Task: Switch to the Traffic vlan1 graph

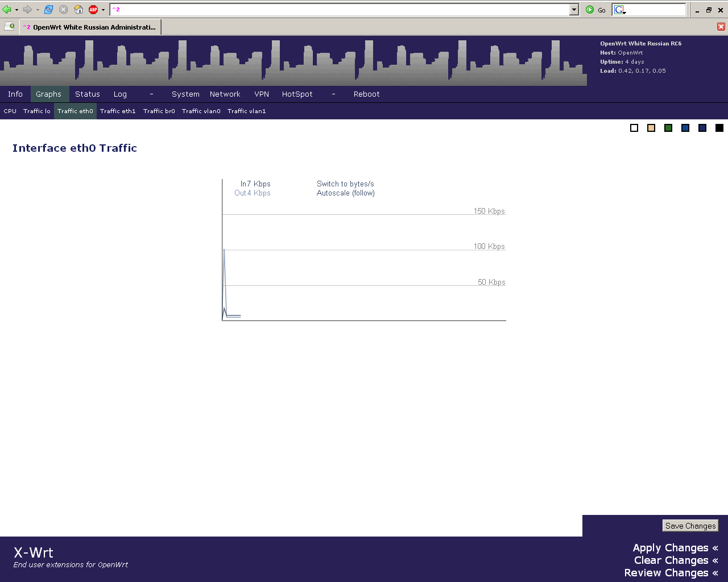Action: coord(247,111)
